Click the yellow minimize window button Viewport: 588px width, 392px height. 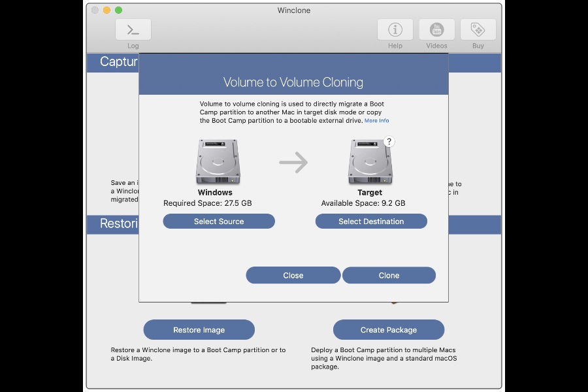pos(107,10)
